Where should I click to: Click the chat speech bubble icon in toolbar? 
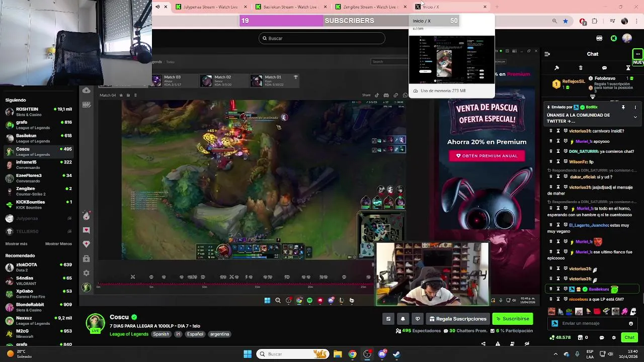[x=604, y=68]
